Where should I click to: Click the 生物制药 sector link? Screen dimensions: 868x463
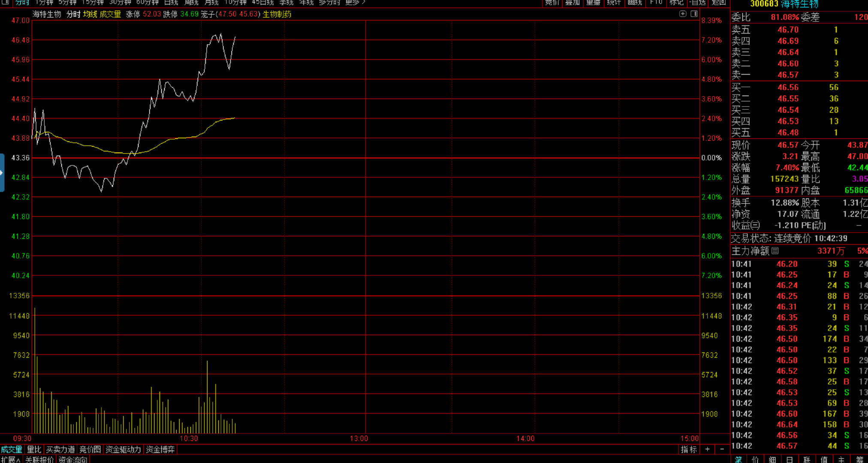click(277, 14)
